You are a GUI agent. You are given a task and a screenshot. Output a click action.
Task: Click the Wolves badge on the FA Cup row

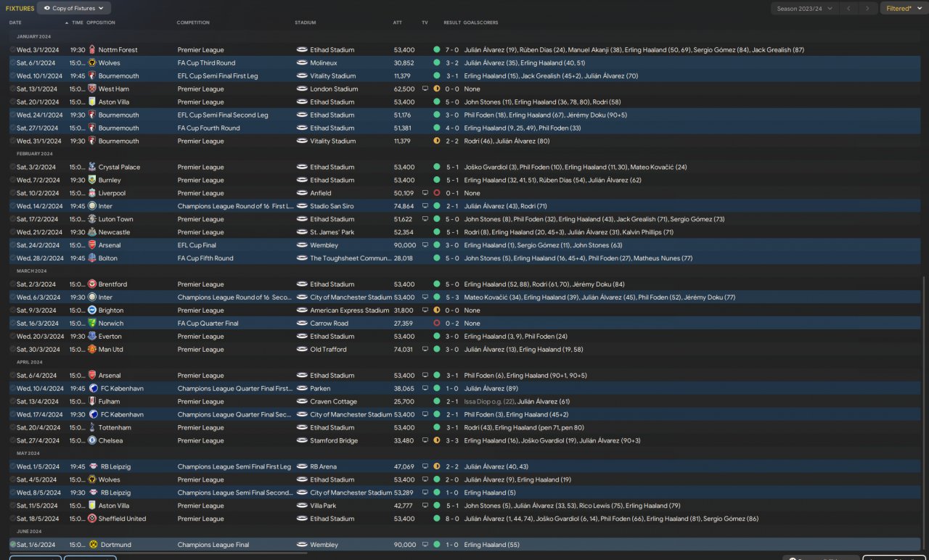[x=92, y=63]
